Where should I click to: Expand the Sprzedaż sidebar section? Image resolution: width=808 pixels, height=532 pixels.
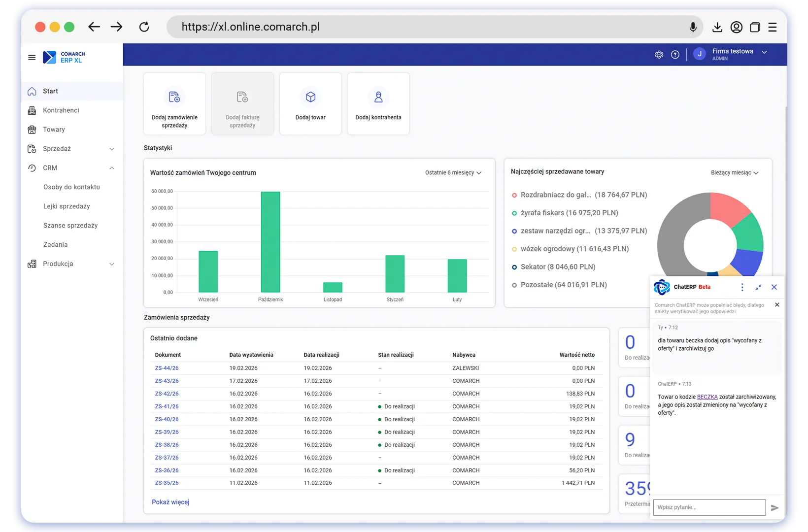(112, 149)
